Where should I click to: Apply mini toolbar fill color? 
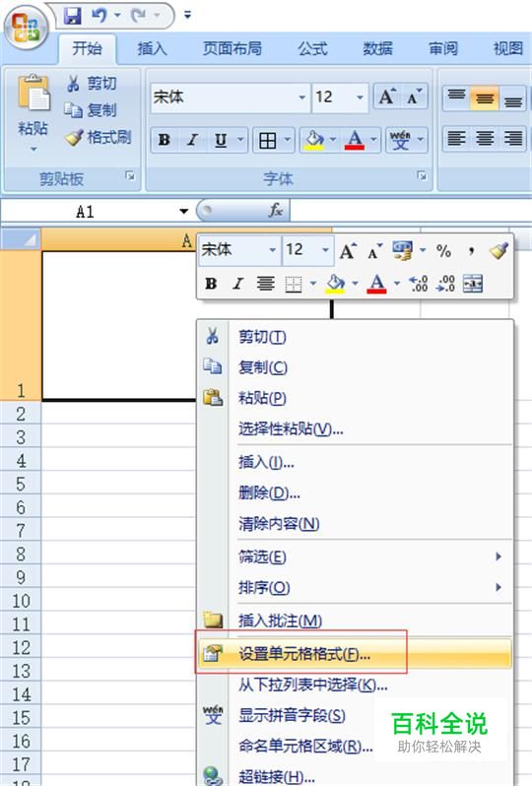[x=335, y=284]
